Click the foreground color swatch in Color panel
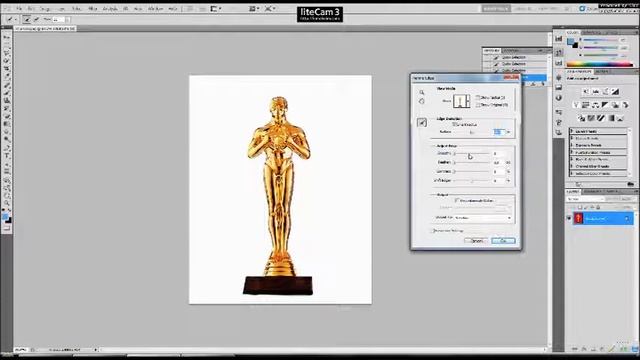Image resolution: width=640 pixels, height=360 pixels. (571, 41)
